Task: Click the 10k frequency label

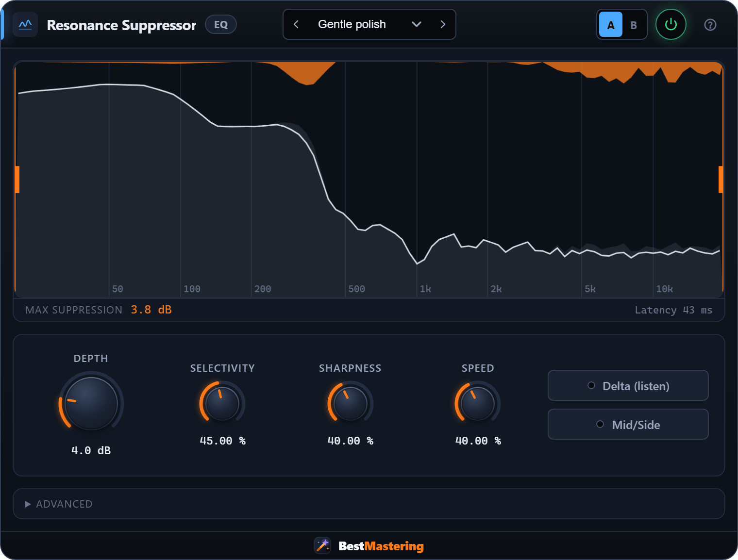Action: (664, 289)
